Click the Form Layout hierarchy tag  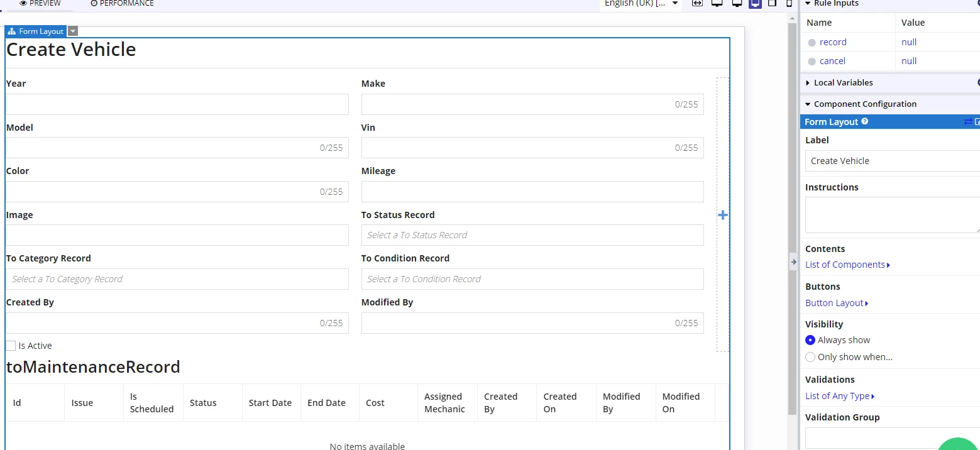coord(36,31)
